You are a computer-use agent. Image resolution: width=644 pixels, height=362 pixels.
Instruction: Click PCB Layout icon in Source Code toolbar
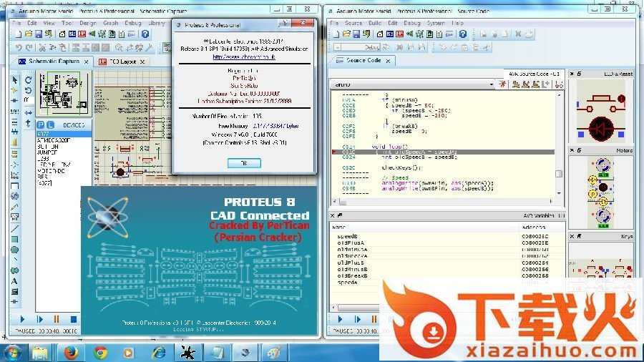[x=399, y=34]
